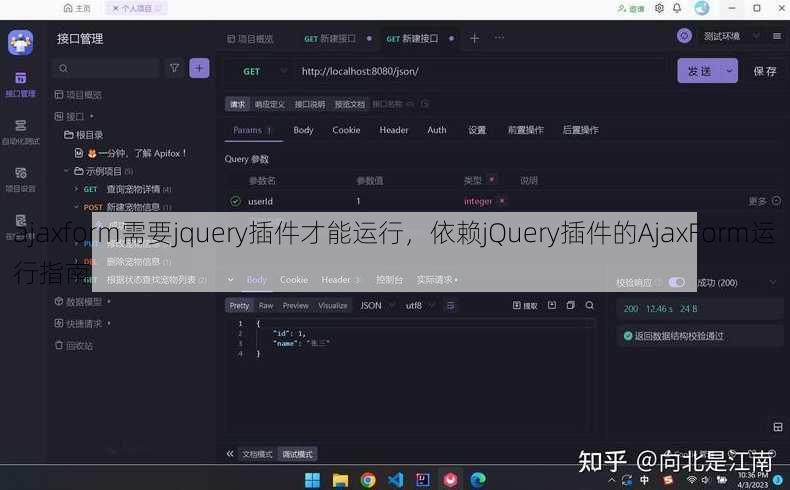Click the 保存 save button
Image resolution: width=790 pixels, height=490 pixels.
point(764,72)
